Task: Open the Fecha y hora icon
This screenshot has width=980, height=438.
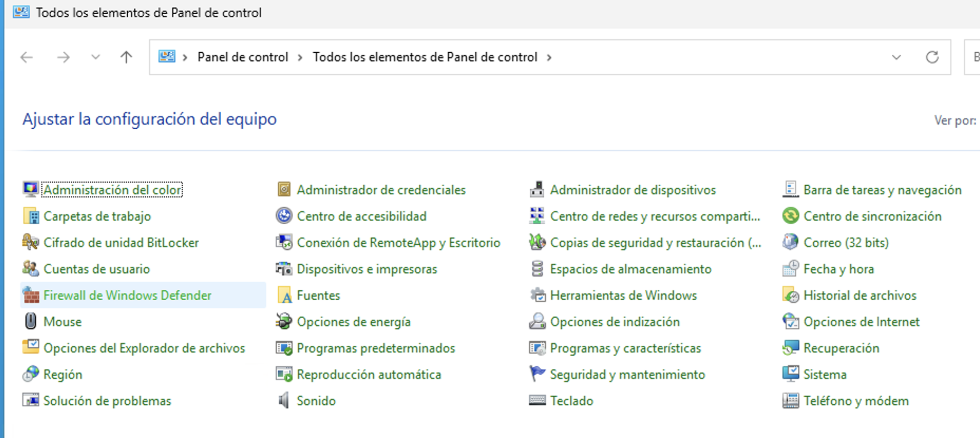Action: (x=791, y=269)
